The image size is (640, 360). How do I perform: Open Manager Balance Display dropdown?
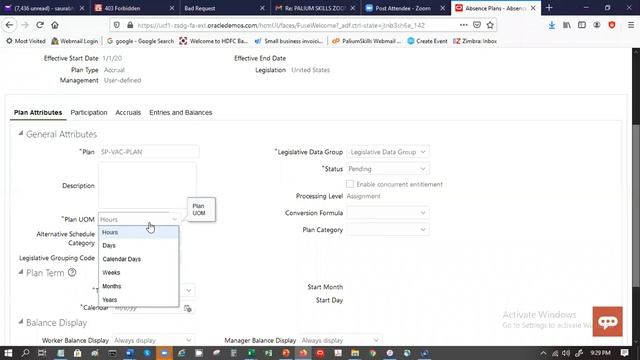(x=340, y=340)
